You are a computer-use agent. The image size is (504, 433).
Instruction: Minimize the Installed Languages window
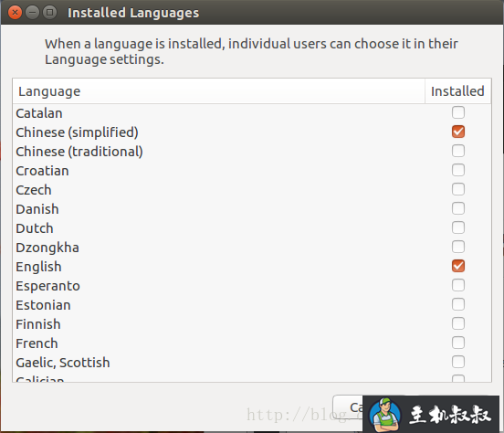click(x=32, y=13)
